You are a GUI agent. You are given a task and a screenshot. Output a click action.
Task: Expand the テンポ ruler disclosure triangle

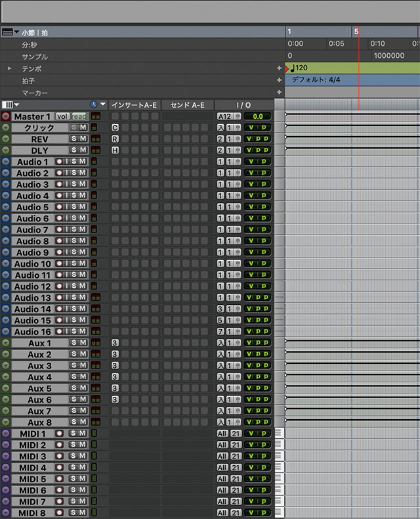tap(10, 68)
